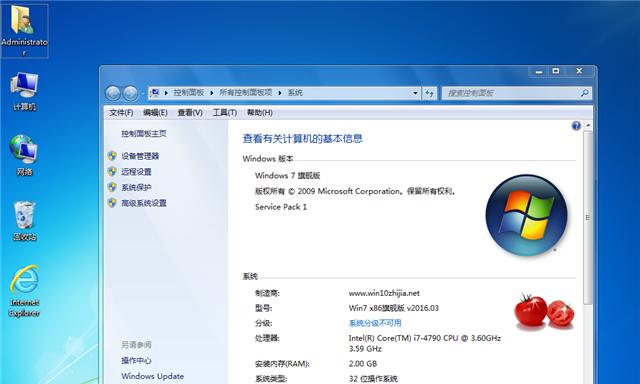Click the Back navigation arrow button

click(113, 93)
